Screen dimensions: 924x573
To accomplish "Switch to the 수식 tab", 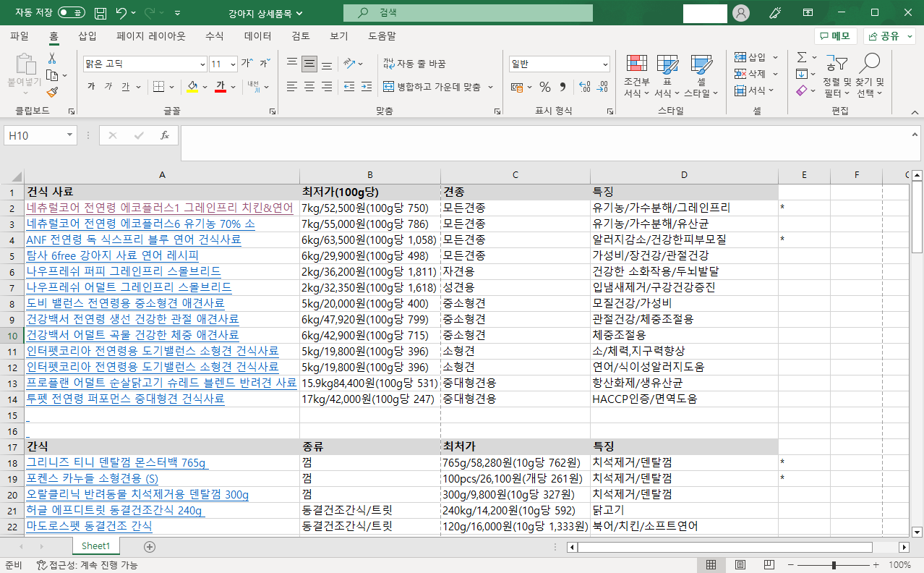I will click(215, 35).
